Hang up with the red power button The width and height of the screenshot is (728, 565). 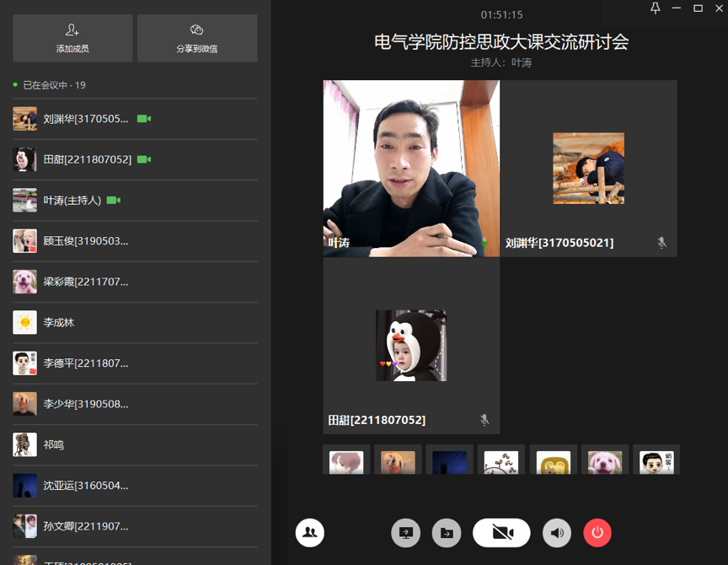click(x=597, y=532)
